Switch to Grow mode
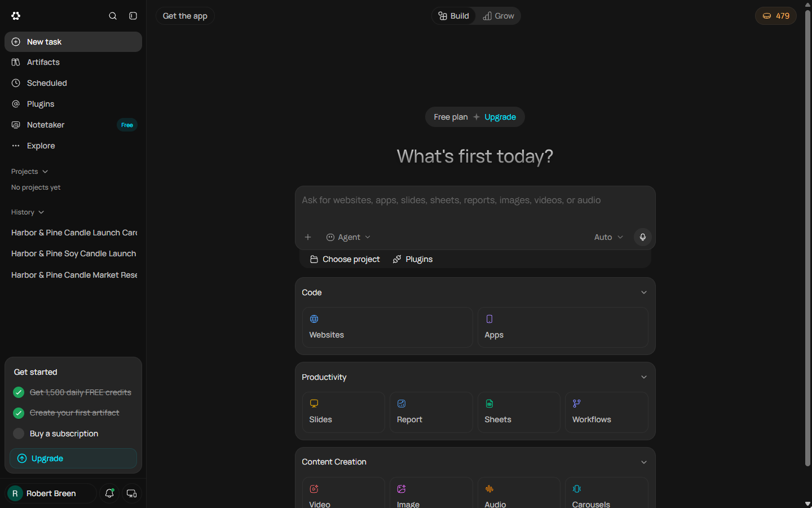Image resolution: width=812 pixels, height=508 pixels. [498, 16]
